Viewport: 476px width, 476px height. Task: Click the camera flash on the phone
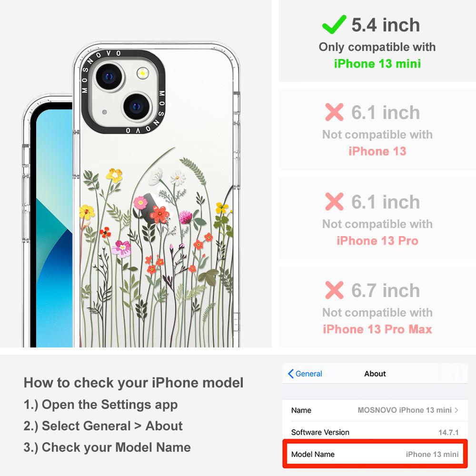[x=142, y=73]
